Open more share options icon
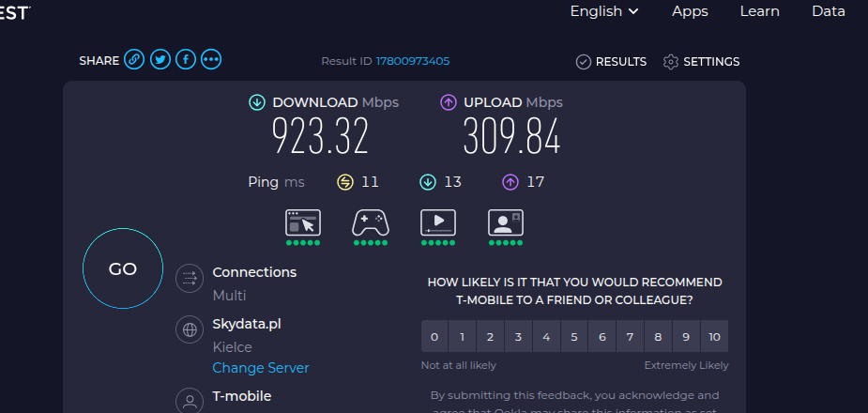The width and height of the screenshot is (868, 413). click(211, 59)
